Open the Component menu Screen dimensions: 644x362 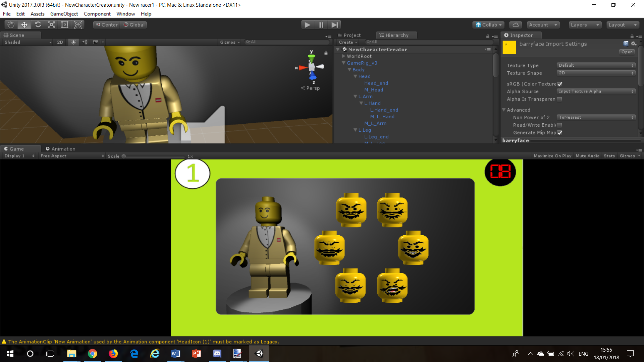point(97,14)
